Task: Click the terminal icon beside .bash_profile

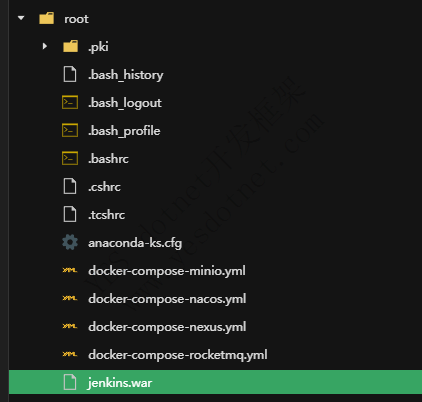Action: click(70, 130)
